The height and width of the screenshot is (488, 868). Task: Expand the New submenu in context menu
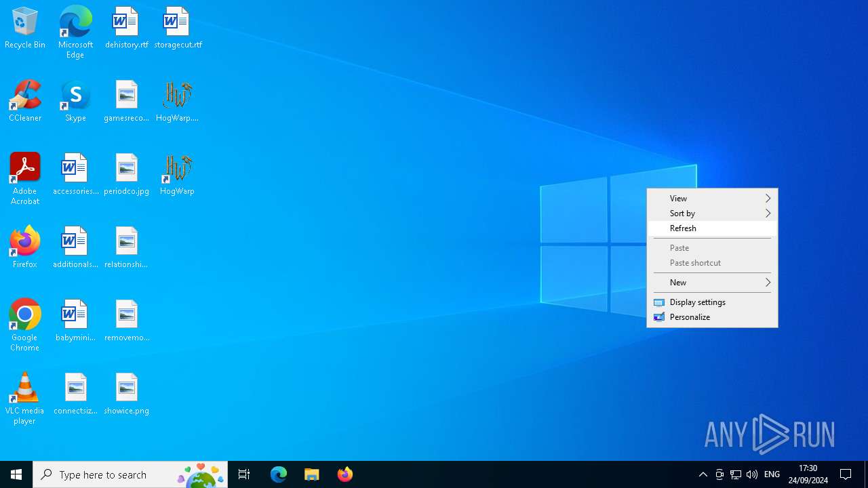(712, 283)
